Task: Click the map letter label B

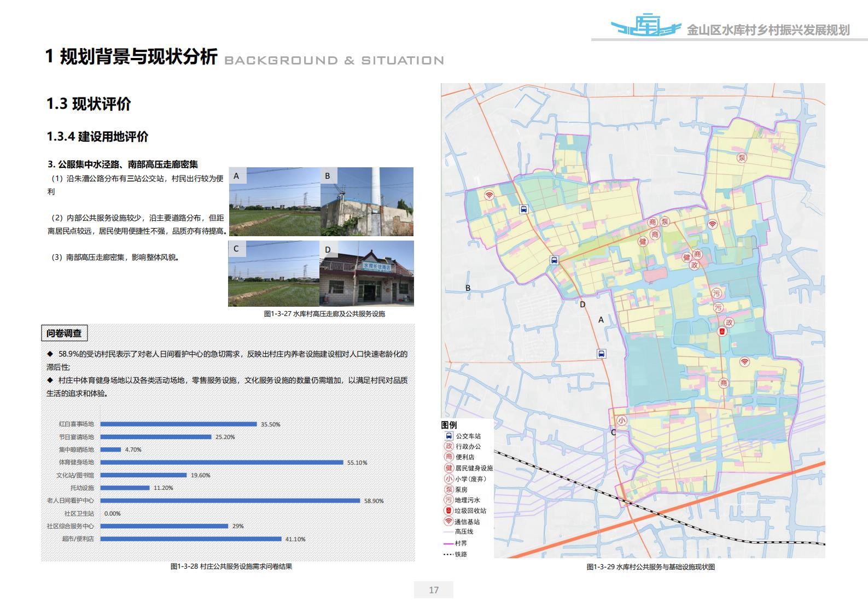Action: [468, 288]
